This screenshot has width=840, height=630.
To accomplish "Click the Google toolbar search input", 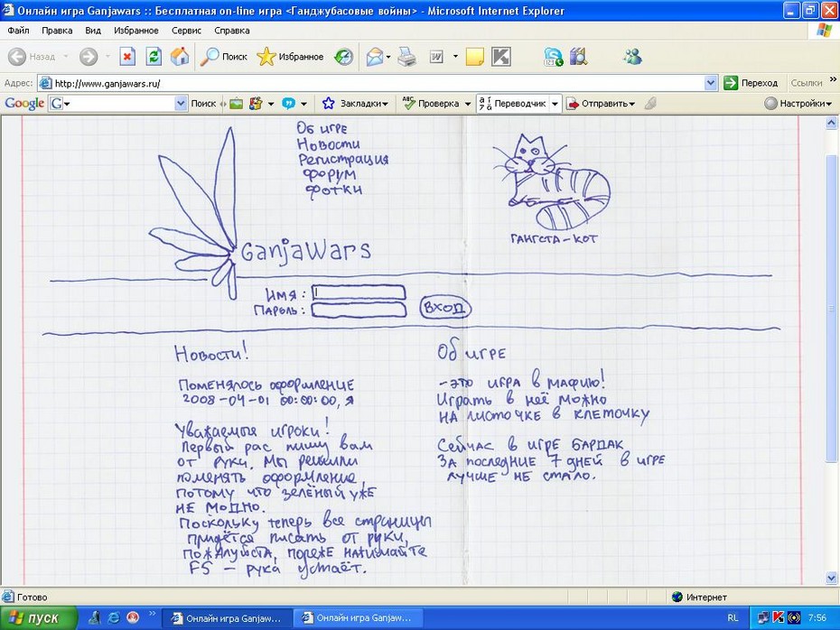I will point(117,103).
